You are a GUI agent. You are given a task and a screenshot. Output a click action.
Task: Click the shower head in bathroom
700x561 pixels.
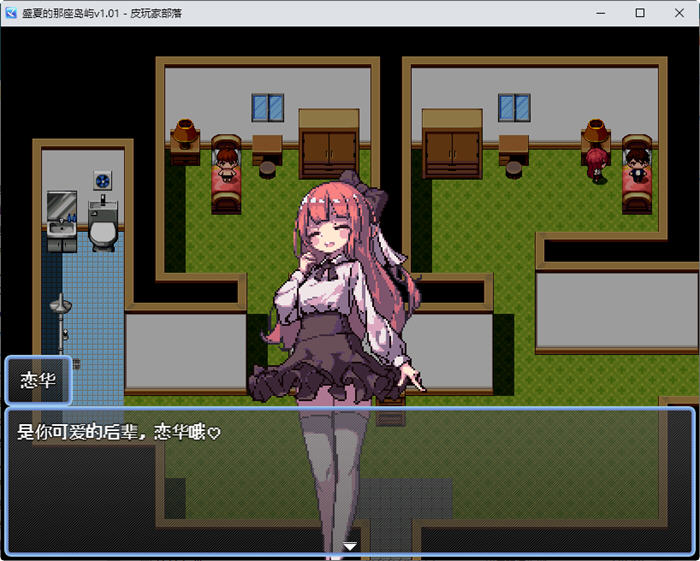pyautogui.click(x=61, y=304)
